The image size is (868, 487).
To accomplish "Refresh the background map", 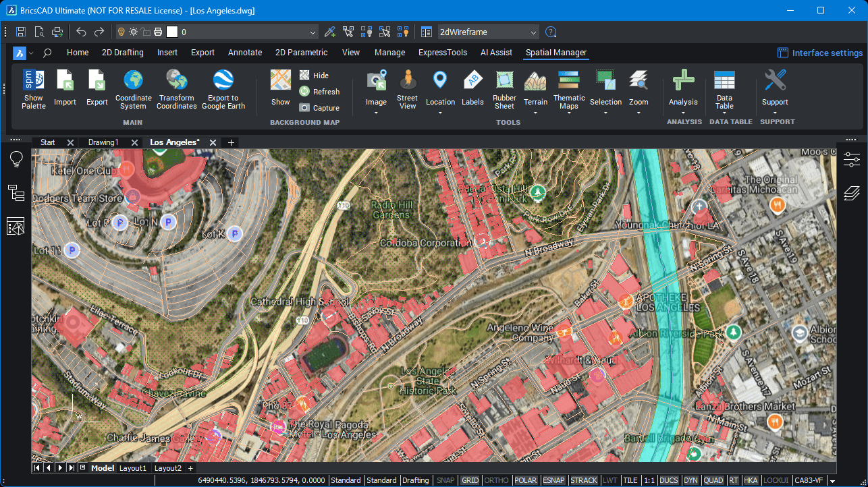I will 320,92.
